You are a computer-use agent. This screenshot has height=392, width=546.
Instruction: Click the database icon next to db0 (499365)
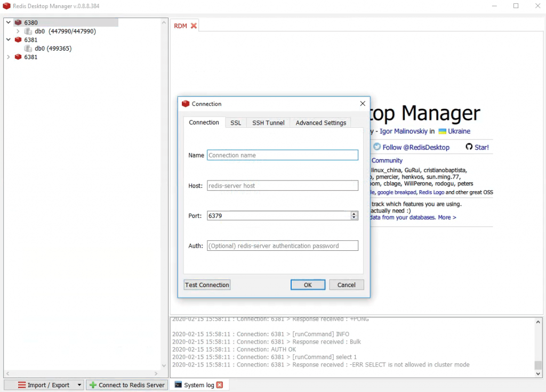(28, 48)
